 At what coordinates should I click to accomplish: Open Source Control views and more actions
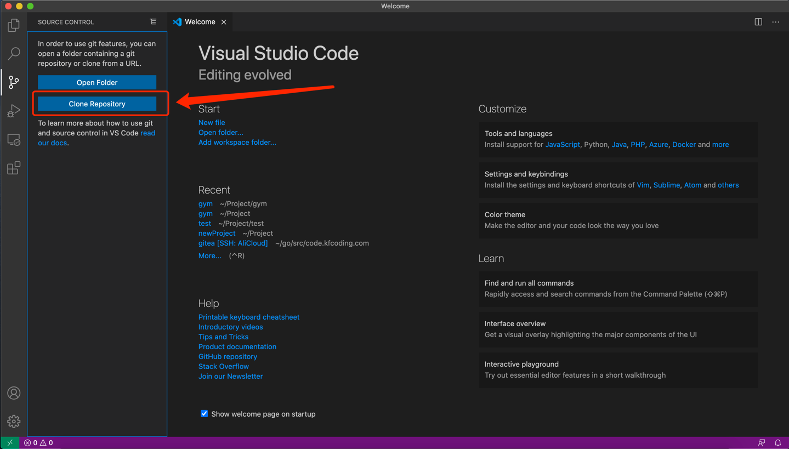[x=153, y=22]
